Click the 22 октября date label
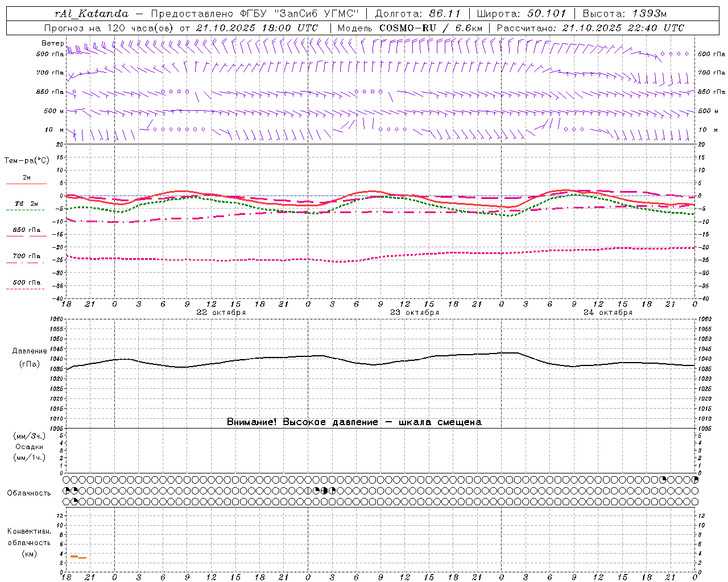The height and width of the screenshot is (582, 728). (x=221, y=313)
